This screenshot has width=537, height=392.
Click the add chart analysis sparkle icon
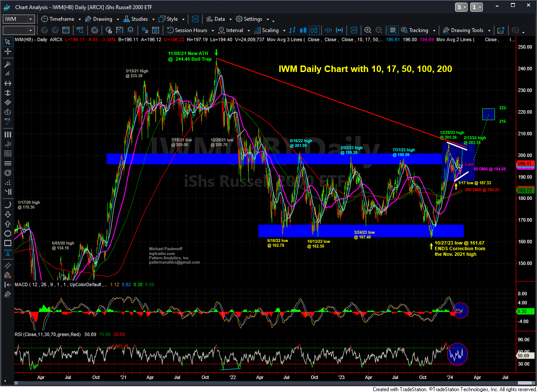[501, 30]
